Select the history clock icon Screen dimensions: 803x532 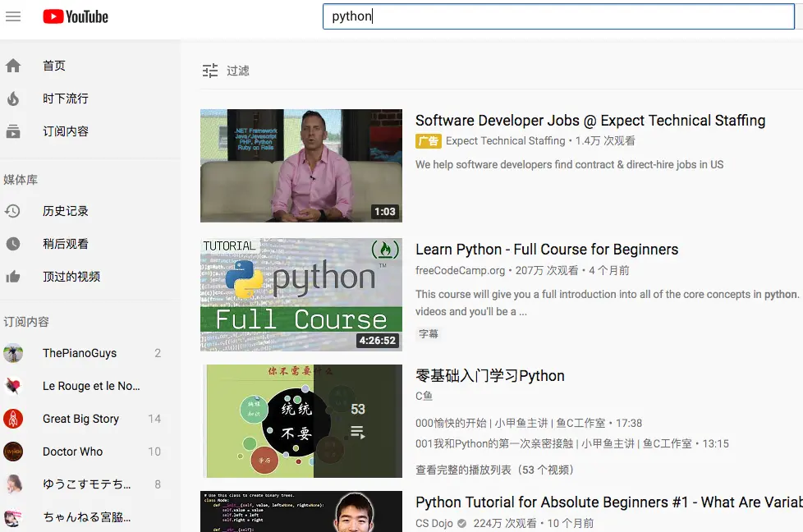point(13,211)
